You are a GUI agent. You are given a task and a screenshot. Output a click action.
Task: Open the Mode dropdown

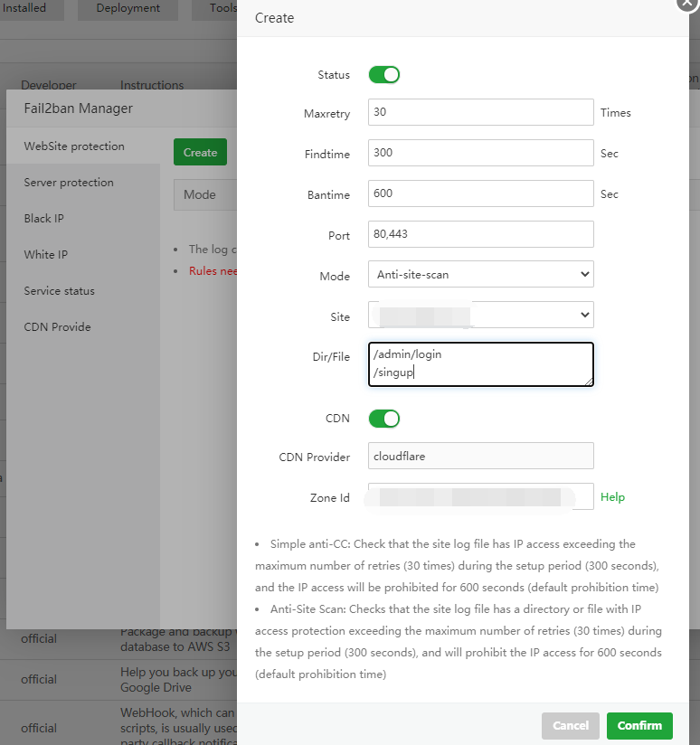[480, 274]
